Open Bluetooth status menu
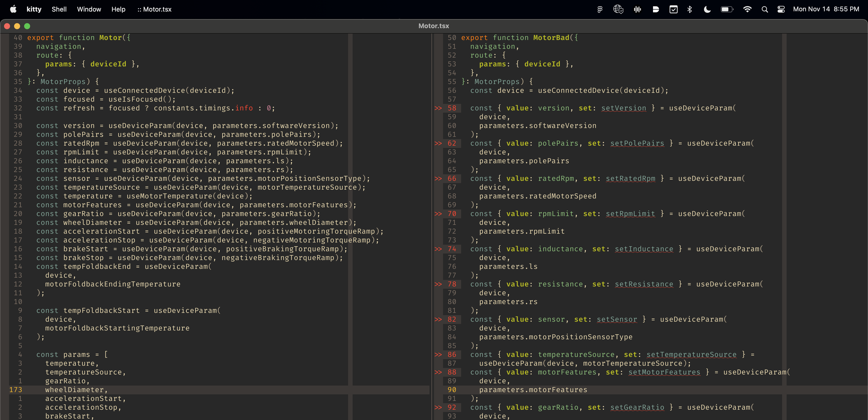The height and width of the screenshot is (420, 868). [689, 10]
